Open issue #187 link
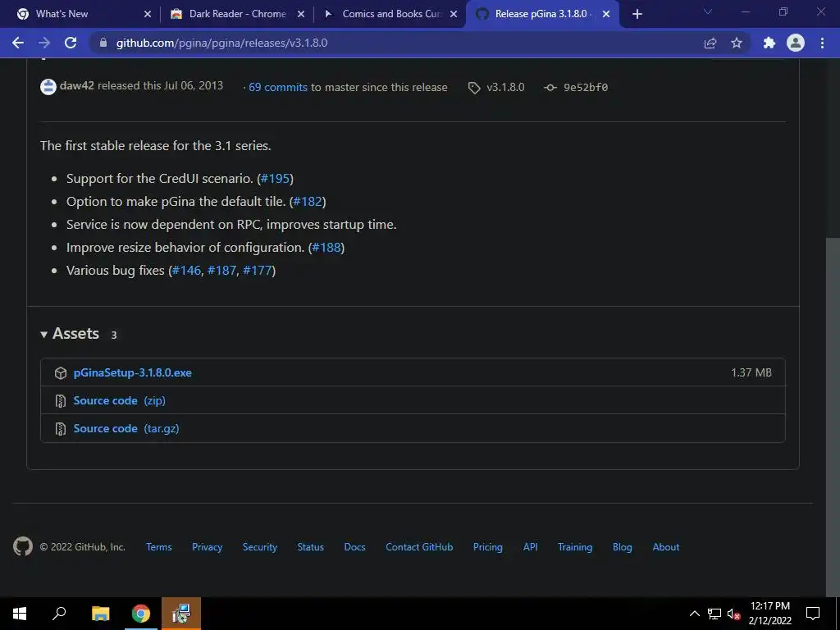Image resolution: width=840 pixels, height=630 pixels. (221, 271)
